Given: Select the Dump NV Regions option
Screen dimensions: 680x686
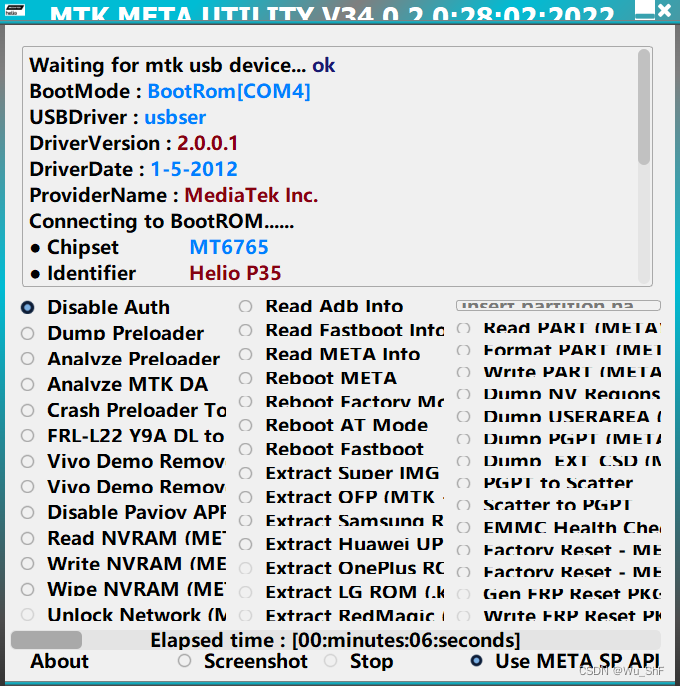Looking at the screenshot, I should point(559,395).
